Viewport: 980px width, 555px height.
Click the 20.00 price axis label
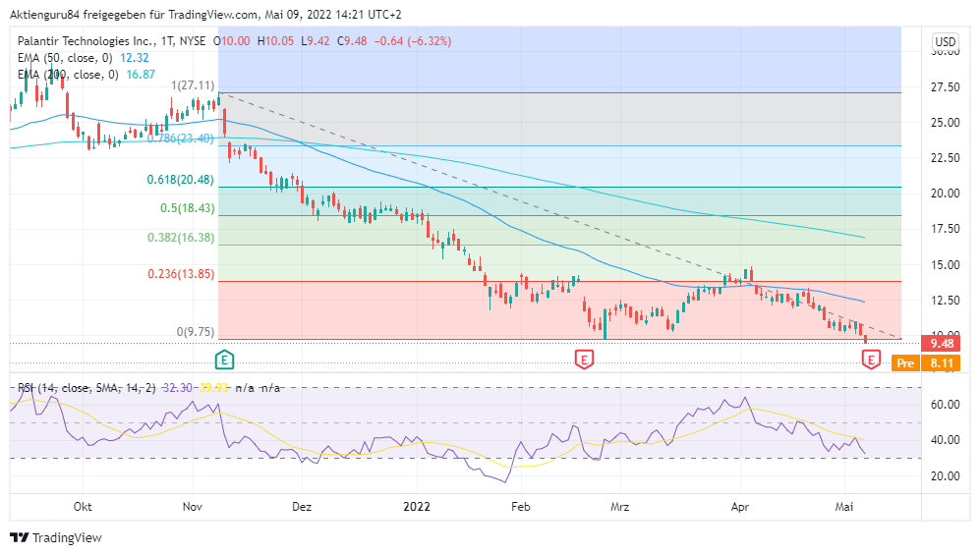click(x=945, y=194)
